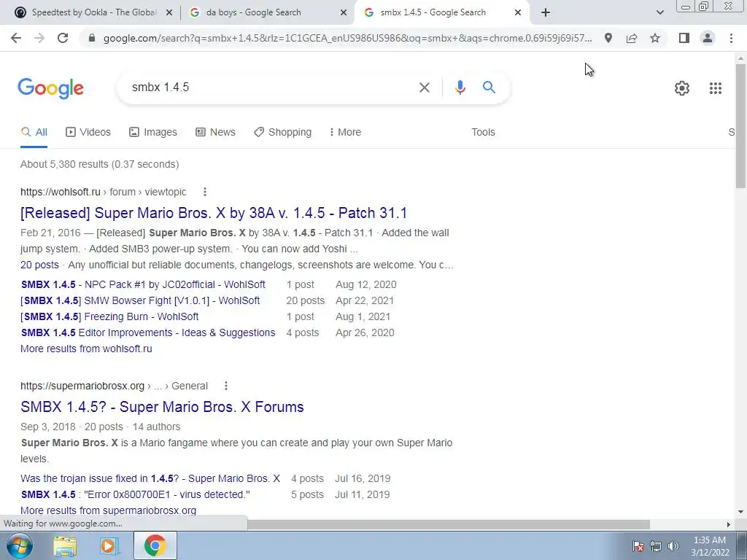This screenshot has width=747, height=560.
Task: Open the network tray icon
Action: (656, 546)
